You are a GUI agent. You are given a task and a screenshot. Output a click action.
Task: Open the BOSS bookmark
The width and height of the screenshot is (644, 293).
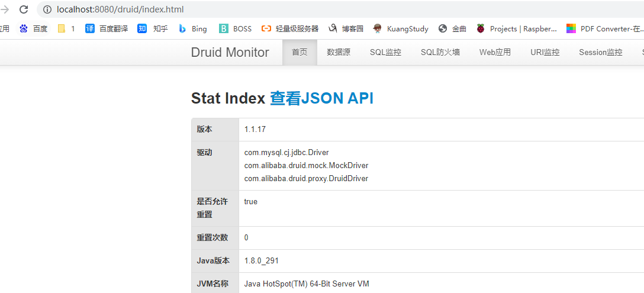(236, 29)
